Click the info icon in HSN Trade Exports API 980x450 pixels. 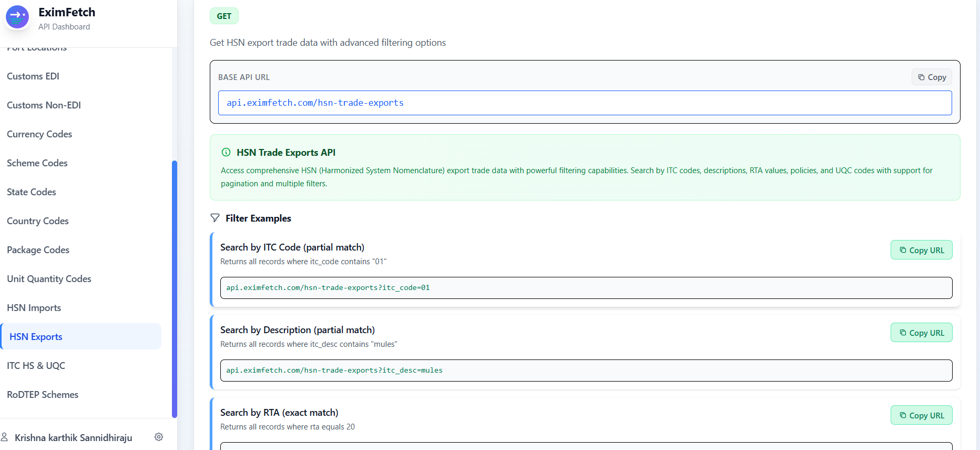pyautogui.click(x=226, y=152)
